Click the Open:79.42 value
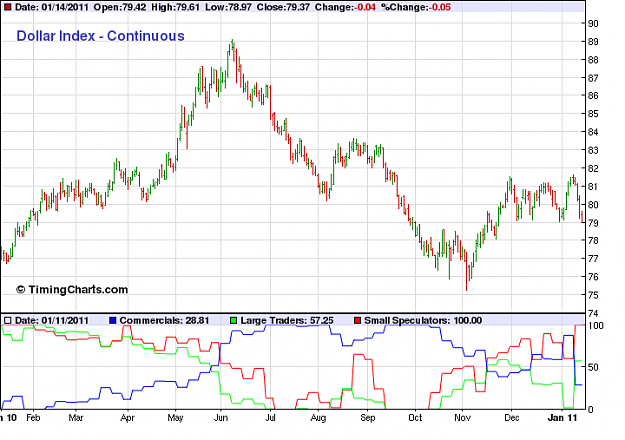The height and width of the screenshot is (440, 625). pos(120,7)
